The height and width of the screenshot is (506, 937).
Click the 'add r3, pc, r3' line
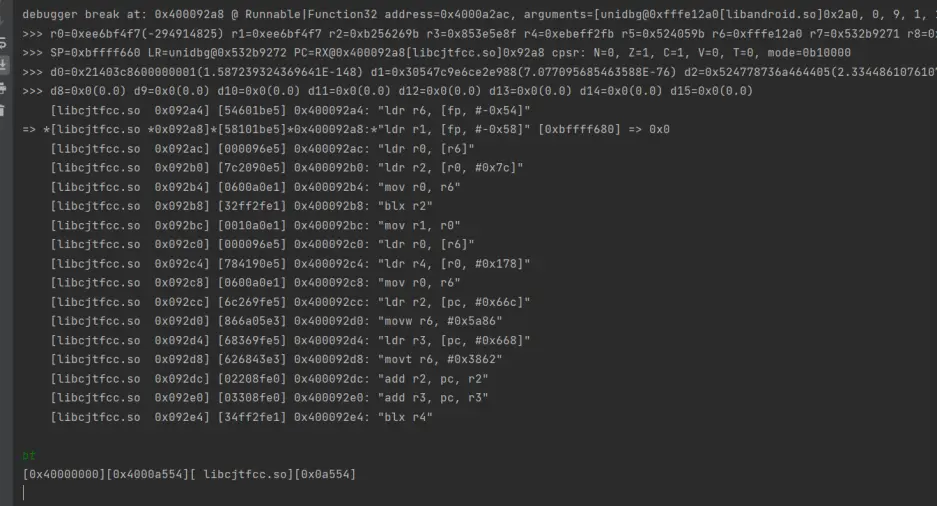[270, 398]
